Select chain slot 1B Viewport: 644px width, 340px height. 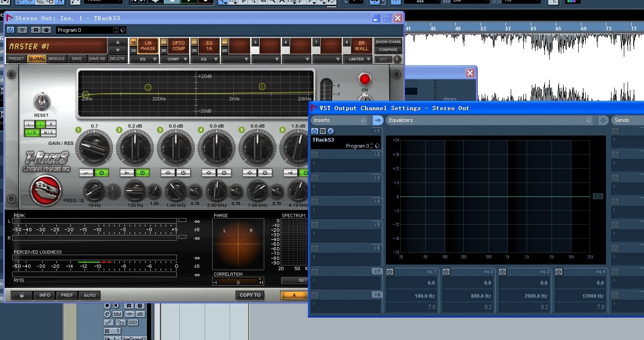pos(133,51)
